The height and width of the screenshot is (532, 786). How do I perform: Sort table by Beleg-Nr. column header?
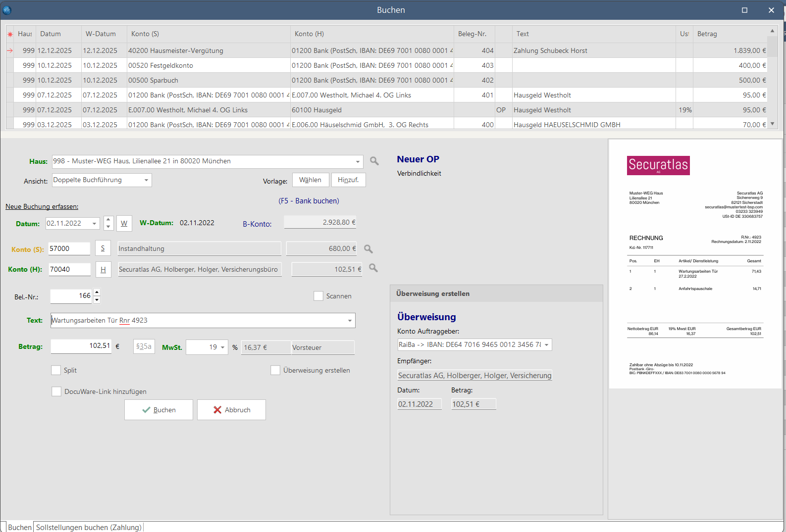tap(474, 34)
